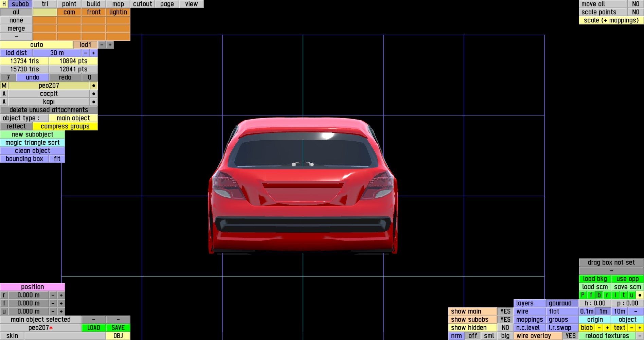The image size is (644, 340).
Task: Switch to the t top view button
Action: click(624, 295)
